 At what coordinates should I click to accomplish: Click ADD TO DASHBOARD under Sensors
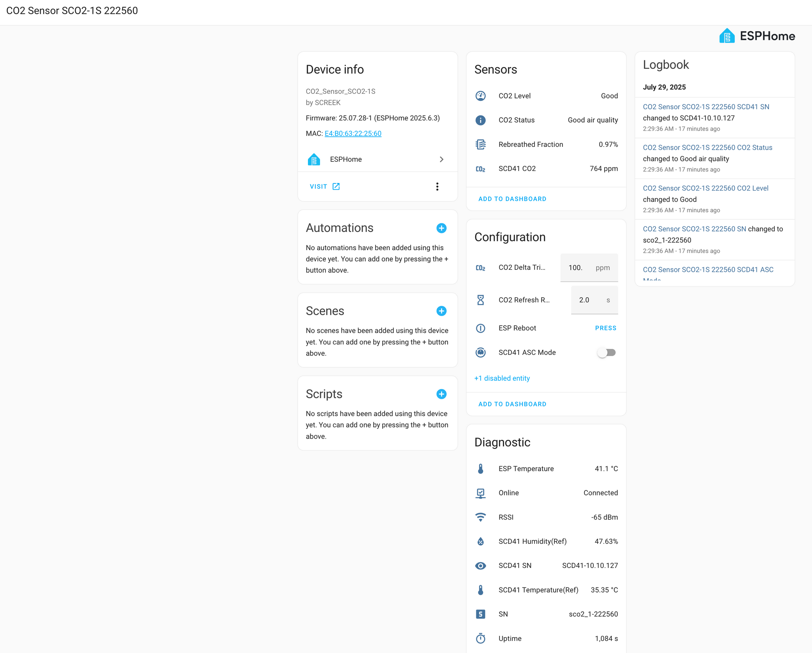[512, 199]
